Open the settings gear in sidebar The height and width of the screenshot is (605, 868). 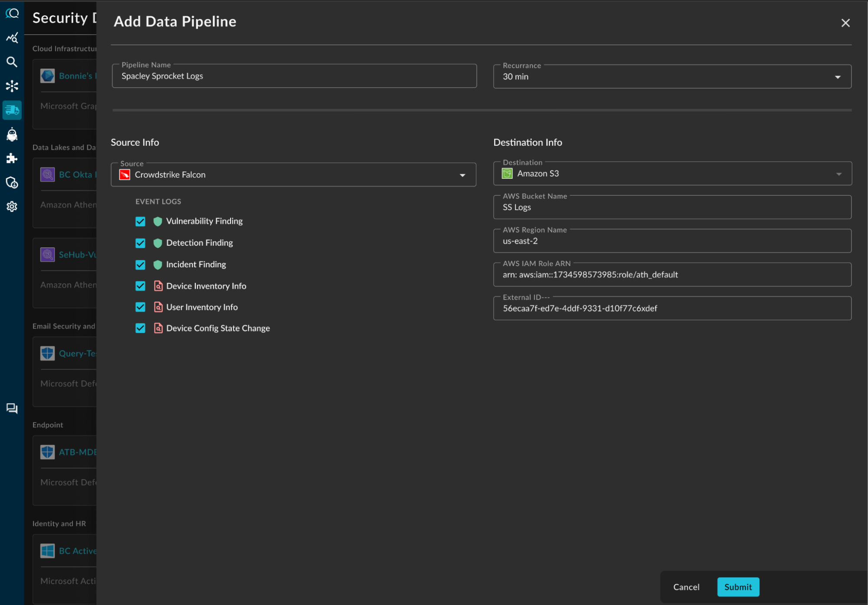[12, 207]
